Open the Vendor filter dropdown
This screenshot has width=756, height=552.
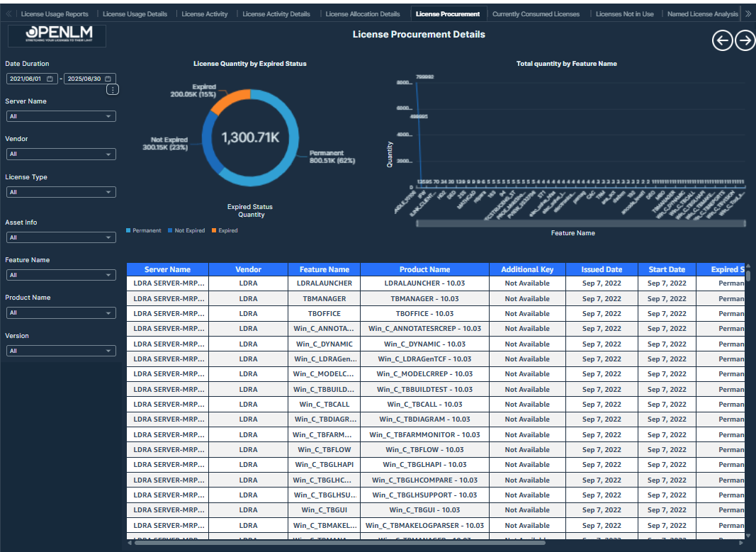point(60,154)
